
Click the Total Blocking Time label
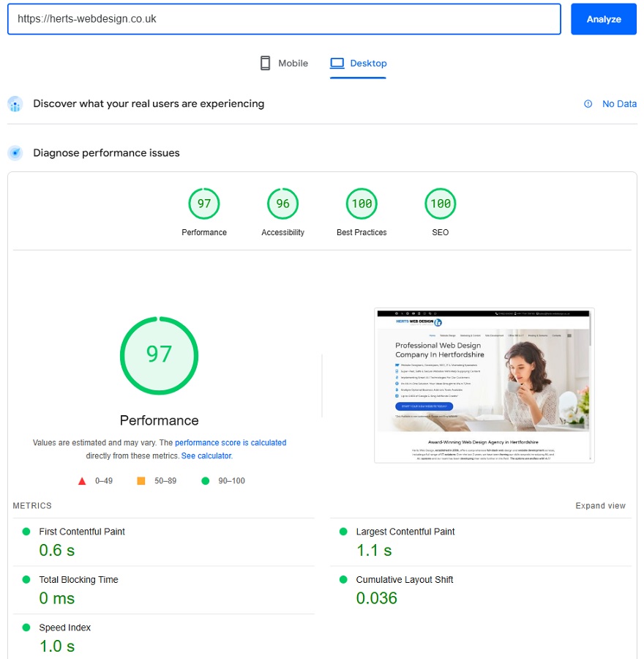click(x=78, y=580)
